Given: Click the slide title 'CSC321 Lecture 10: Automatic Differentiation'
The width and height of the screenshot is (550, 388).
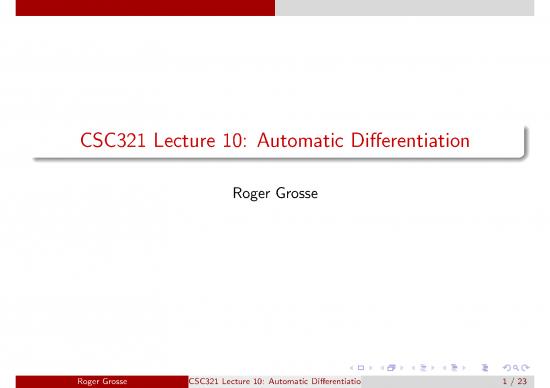Looking at the screenshot, I should (275, 141).
